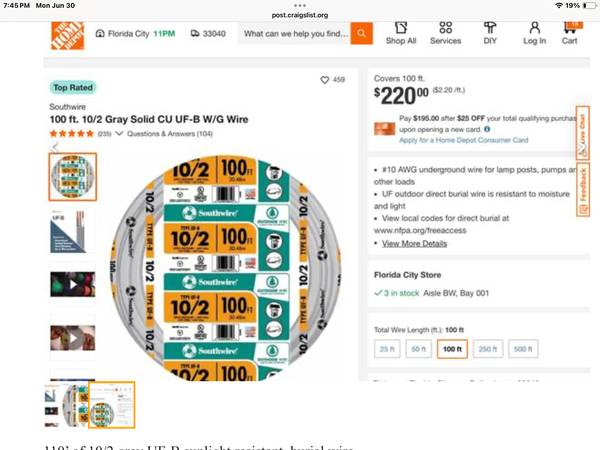600x450 pixels.
Task: Tap the heart favorite icon
Action: click(324, 80)
